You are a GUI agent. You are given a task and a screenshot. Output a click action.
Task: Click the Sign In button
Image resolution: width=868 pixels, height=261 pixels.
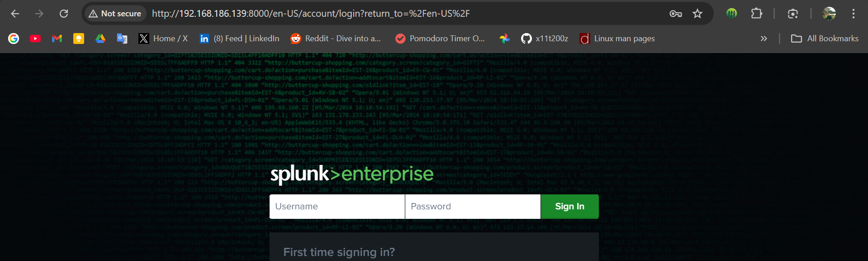(x=569, y=207)
